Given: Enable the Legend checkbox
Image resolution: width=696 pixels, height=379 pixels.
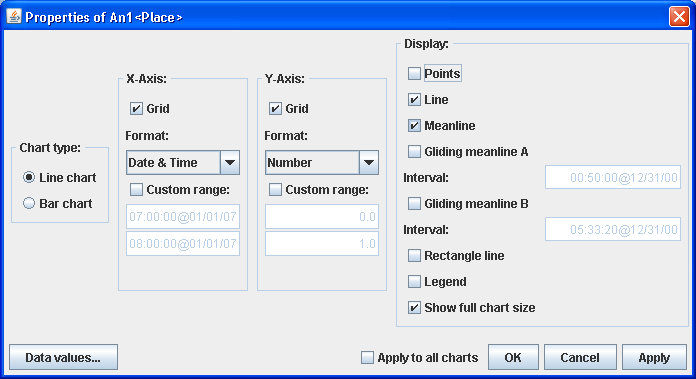Looking at the screenshot, I should (x=414, y=281).
